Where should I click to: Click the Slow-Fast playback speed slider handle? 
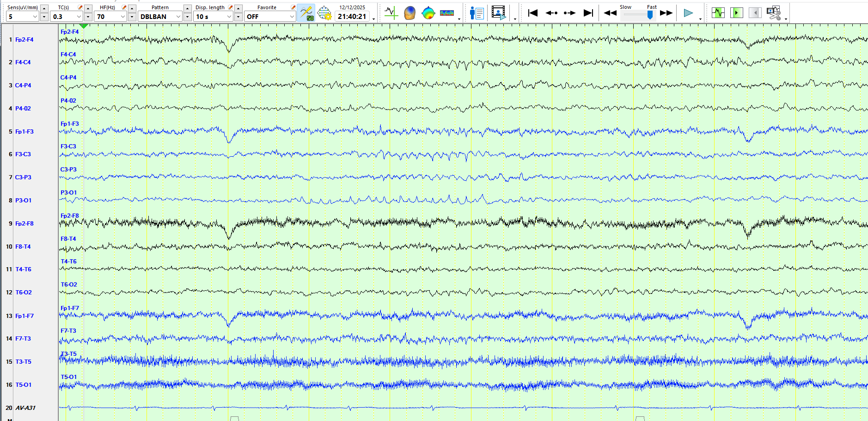[x=650, y=15]
